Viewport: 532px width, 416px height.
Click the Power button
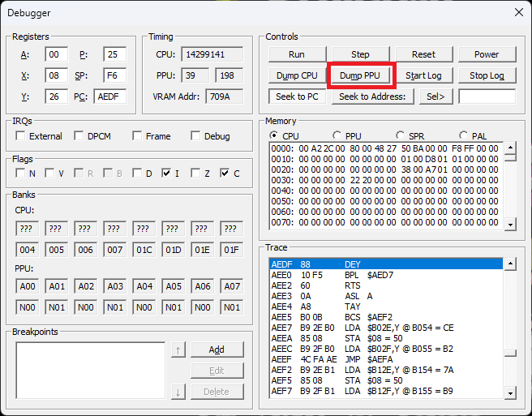pos(487,54)
